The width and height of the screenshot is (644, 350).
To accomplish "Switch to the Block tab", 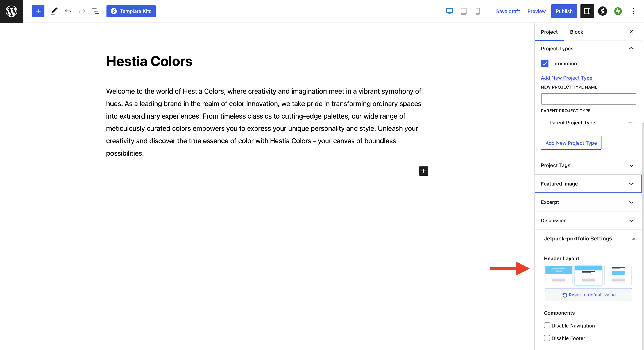I will pyautogui.click(x=576, y=32).
